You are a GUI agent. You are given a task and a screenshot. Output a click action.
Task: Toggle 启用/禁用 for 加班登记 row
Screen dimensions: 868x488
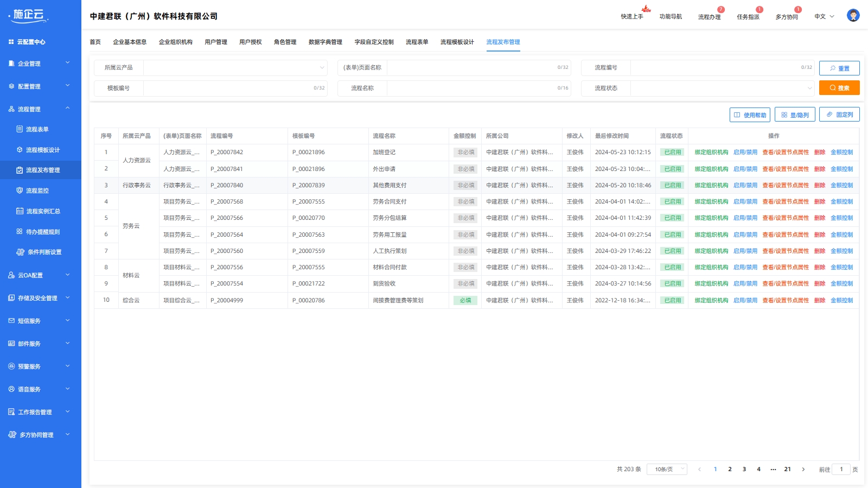point(745,153)
